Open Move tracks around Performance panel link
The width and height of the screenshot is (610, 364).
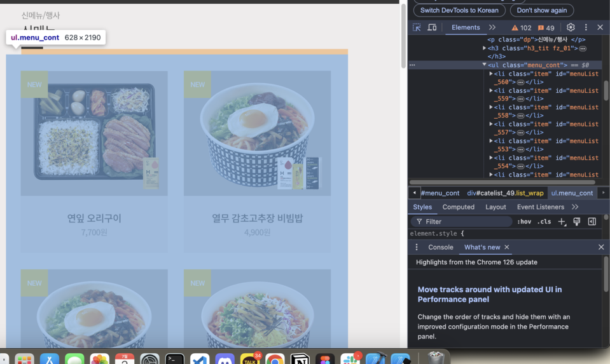pos(489,295)
